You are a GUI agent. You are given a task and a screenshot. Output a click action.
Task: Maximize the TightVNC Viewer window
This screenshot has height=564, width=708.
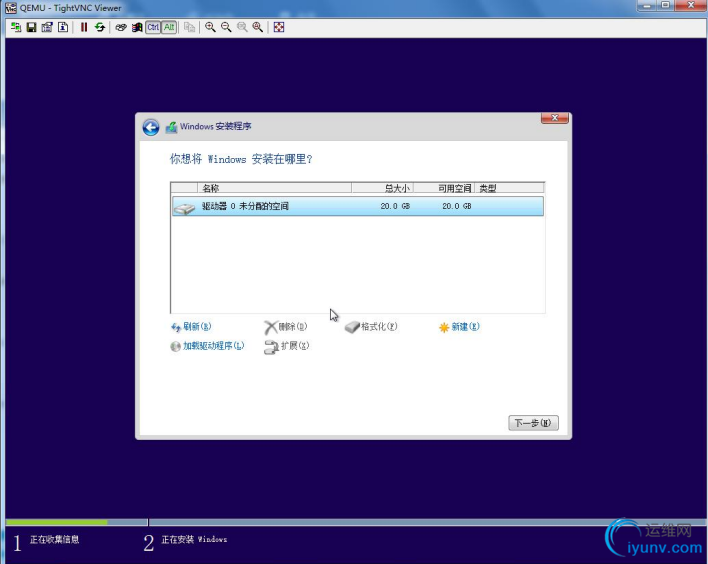point(666,5)
